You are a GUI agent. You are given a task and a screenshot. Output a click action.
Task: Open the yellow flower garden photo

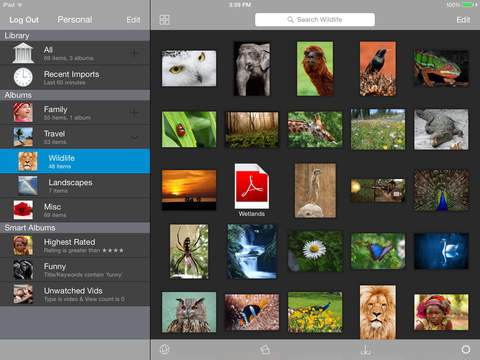(x=315, y=312)
